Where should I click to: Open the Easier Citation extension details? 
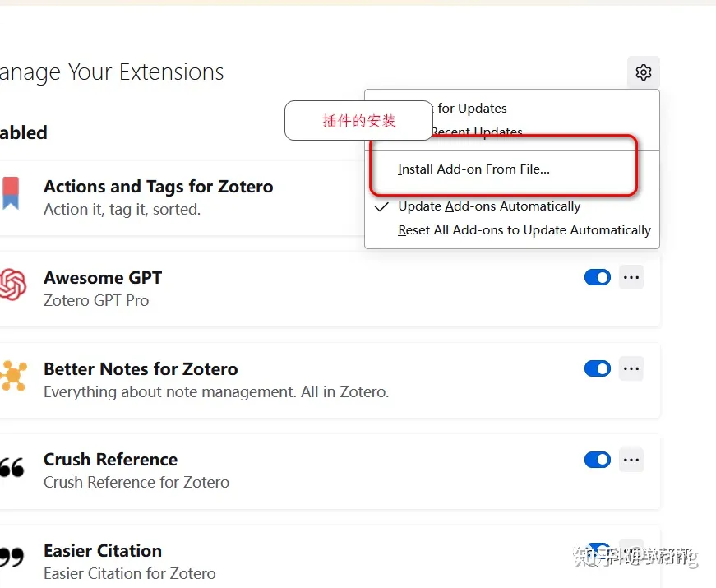tap(102, 551)
